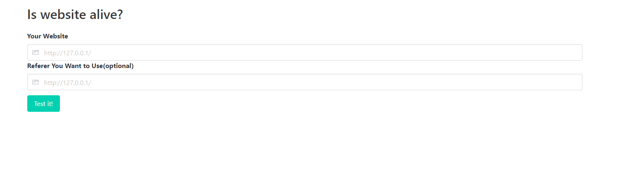Click the placeholder text in the Referer field
Viewport: 644px width, 172px height.
[x=67, y=82]
